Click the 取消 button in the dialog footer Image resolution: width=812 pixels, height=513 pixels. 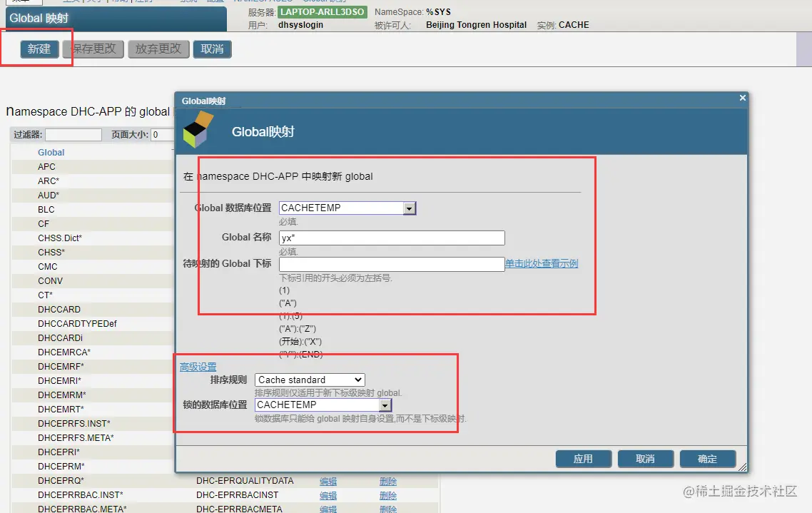pos(645,459)
